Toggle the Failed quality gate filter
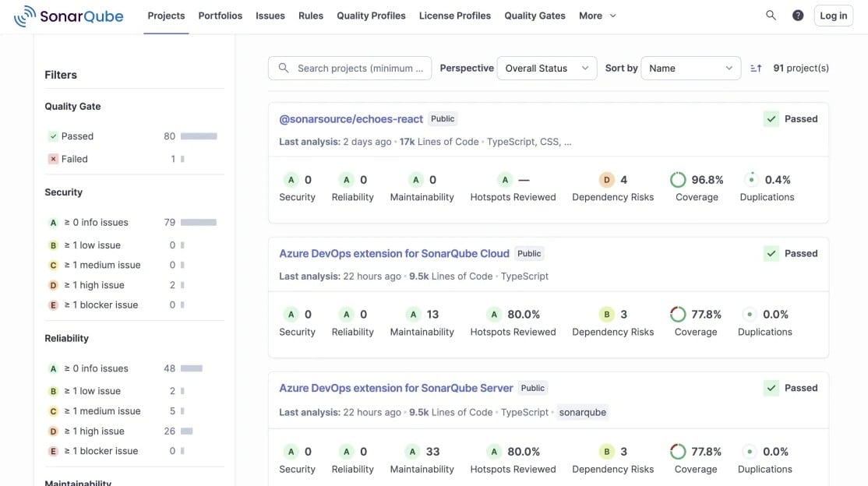This screenshot has height=486, width=868. pyautogui.click(x=72, y=159)
